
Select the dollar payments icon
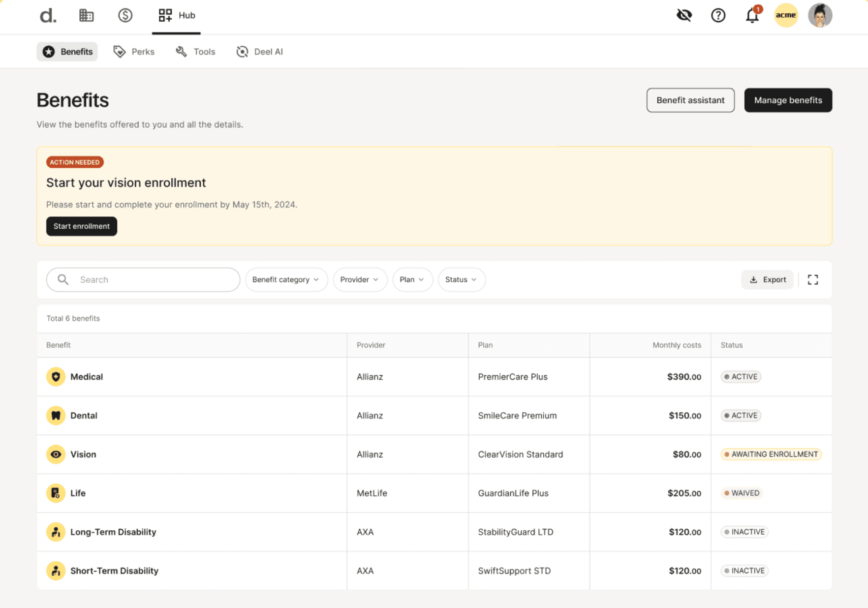click(x=125, y=15)
